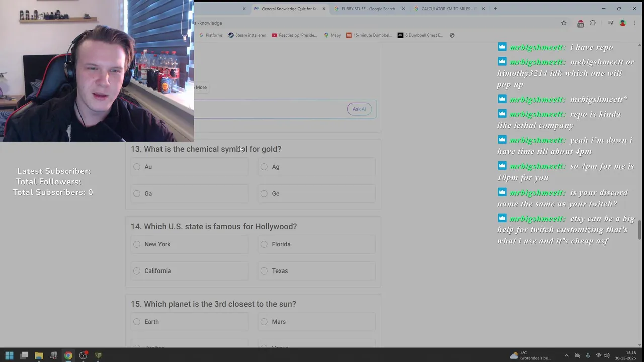Open the Extensions puzzle icon
Image resolution: width=644 pixels, height=362 pixels.
click(x=593, y=23)
